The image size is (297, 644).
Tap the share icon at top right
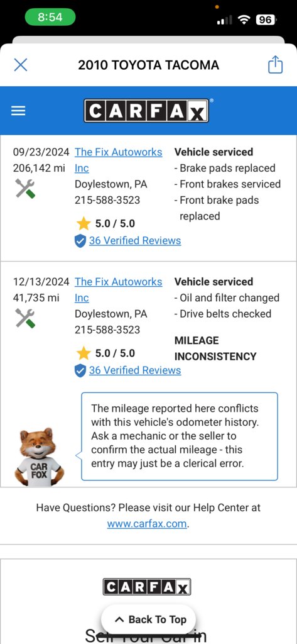pos(275,65)
